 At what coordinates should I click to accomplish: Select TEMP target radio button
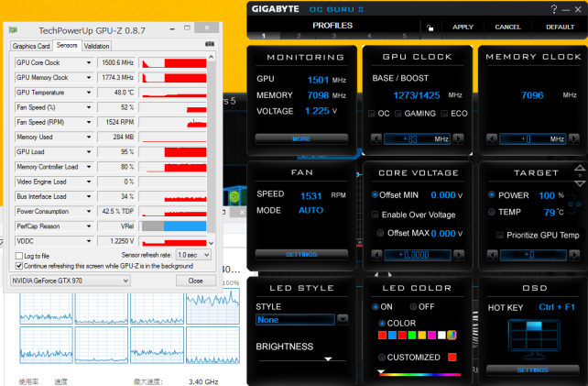[492, 212]
